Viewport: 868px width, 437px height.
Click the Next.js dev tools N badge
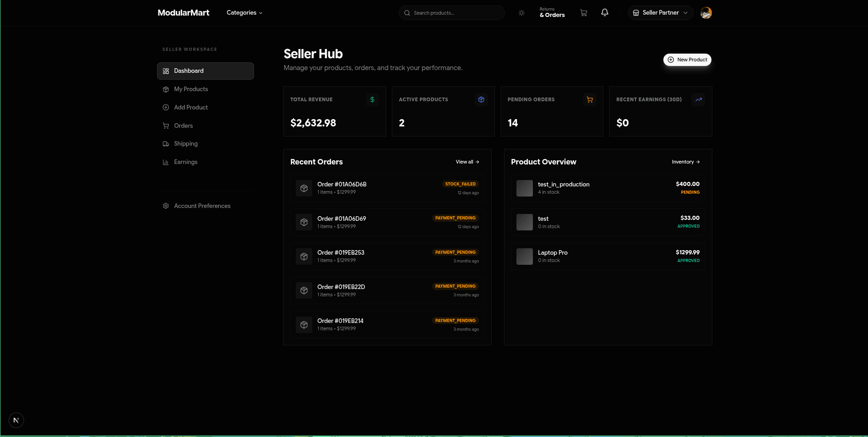(x=16, y=420)
